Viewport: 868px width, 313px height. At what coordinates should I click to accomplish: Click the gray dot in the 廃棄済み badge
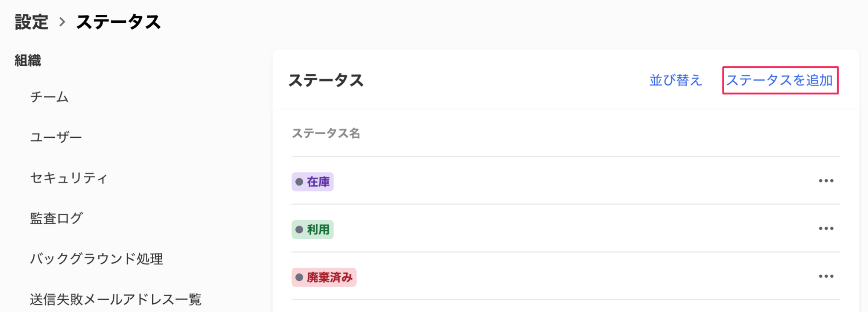(299, 278)
